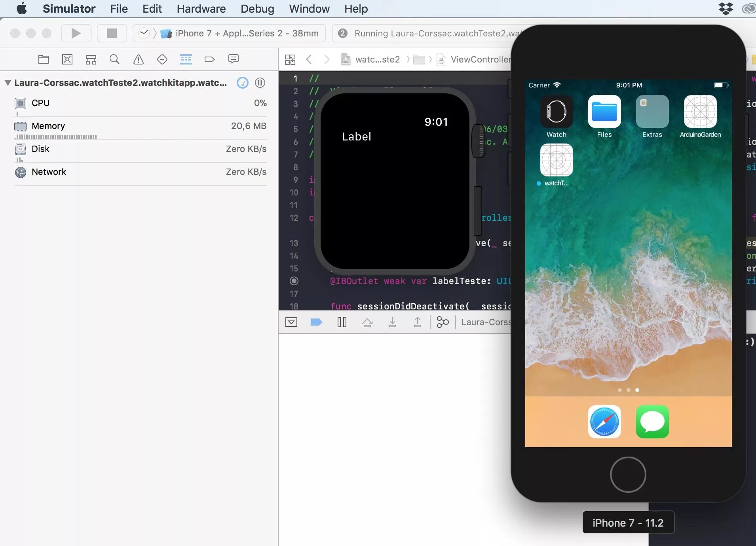Image resolution: width=756 pixels, height=546 pixels.
Task: Show the Report navigator
Action: click(x=234, y=59)
